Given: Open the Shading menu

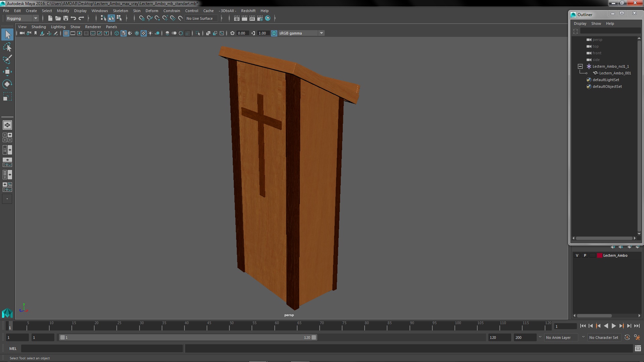Looking at the screenshot, I should (39, 27).
